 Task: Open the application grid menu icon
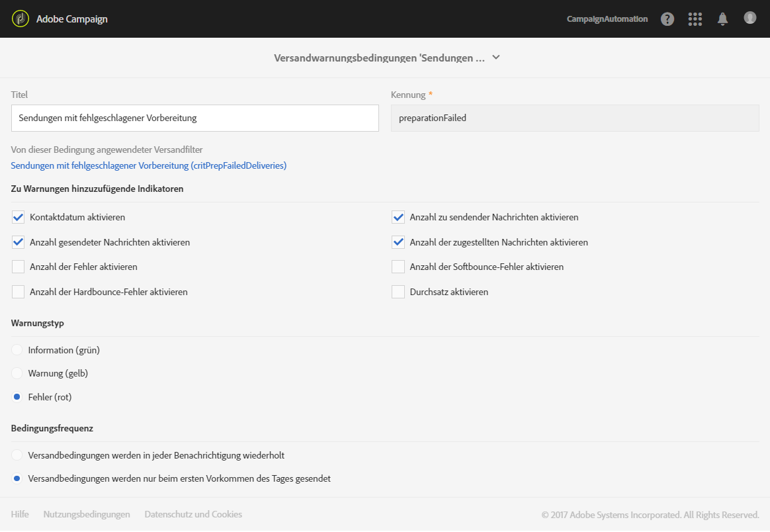pyautogui.click(x=695, y=19)
